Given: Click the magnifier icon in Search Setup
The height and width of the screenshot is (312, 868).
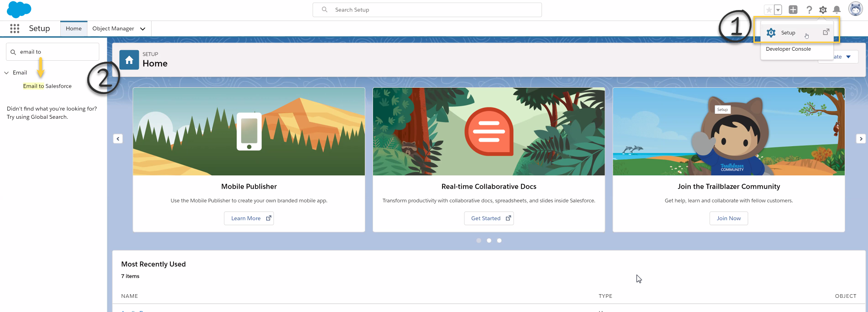Looking at the screenshot, I should [325, 10].
